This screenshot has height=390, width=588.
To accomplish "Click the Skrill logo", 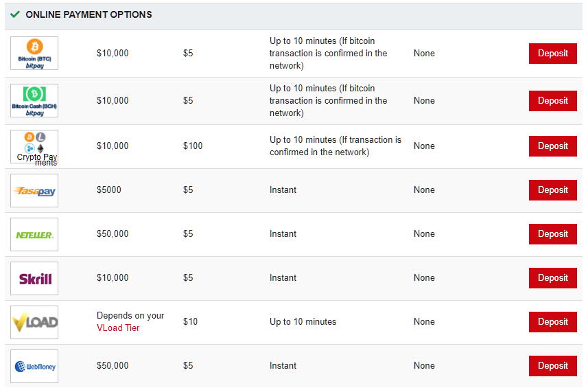I will (x=34, y=278).
